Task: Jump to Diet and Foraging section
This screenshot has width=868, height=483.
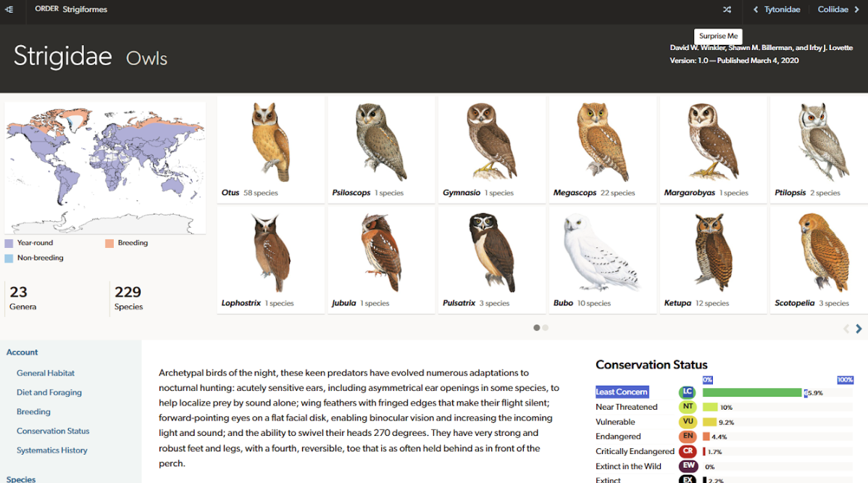Action: (x=49, y=392)
